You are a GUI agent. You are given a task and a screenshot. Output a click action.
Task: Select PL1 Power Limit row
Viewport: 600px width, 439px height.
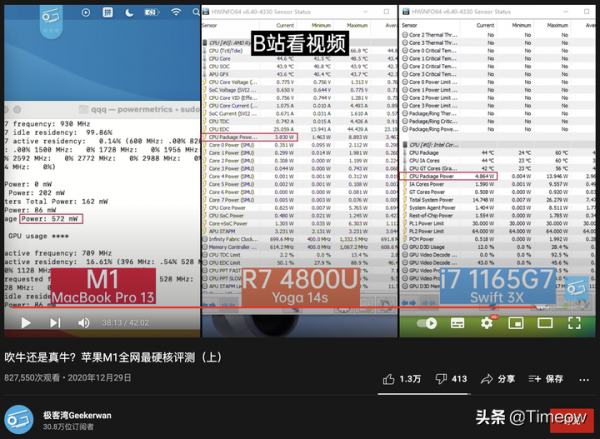pos(498,224)
